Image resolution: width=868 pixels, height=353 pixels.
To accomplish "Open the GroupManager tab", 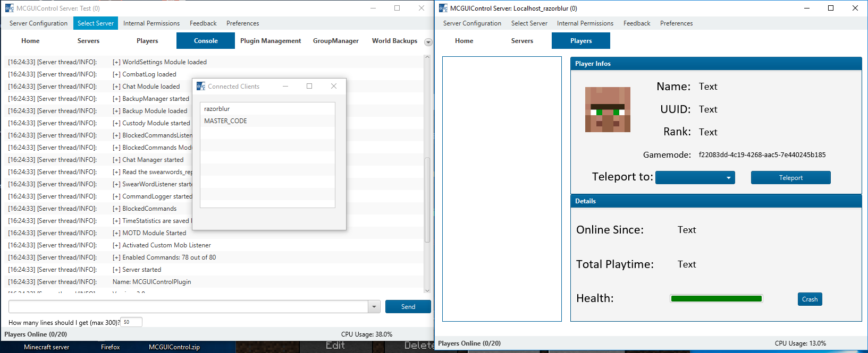I will (x=335, y=41).
